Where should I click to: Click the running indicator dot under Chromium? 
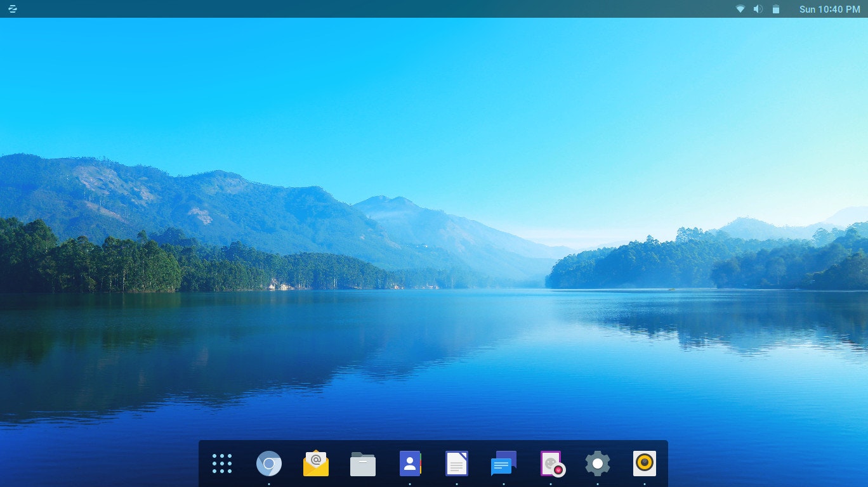(269, 483)
